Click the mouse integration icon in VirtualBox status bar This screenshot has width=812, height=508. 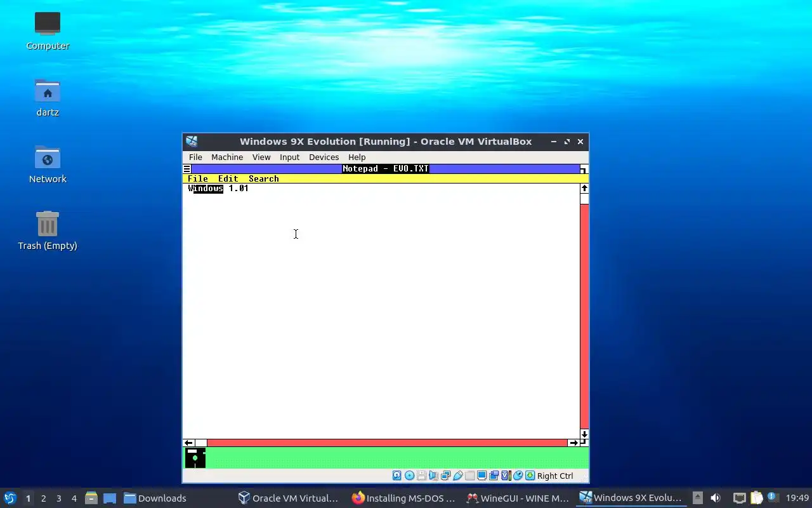(x=518, y=476)
